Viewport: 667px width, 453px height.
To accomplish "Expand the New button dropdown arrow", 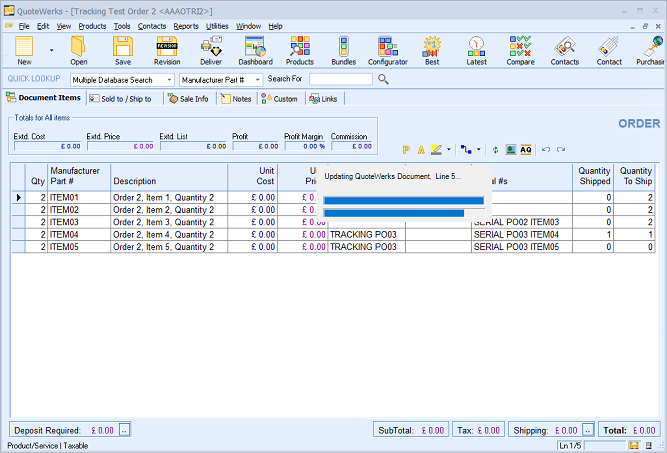I will (x=50, y=49).
